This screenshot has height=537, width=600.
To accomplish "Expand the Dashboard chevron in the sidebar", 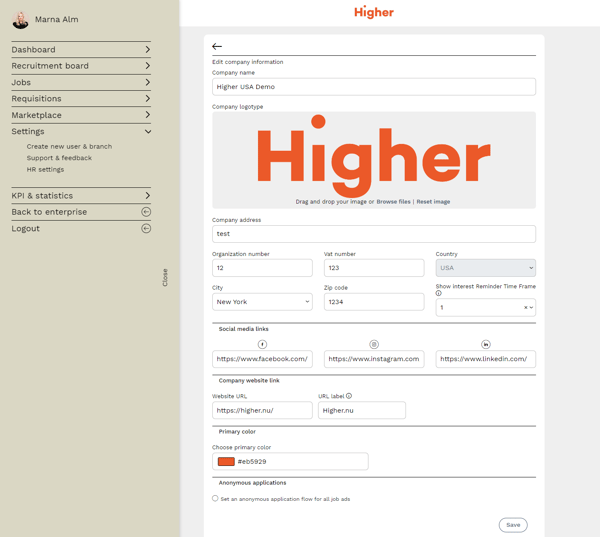I will coord(147,49).
